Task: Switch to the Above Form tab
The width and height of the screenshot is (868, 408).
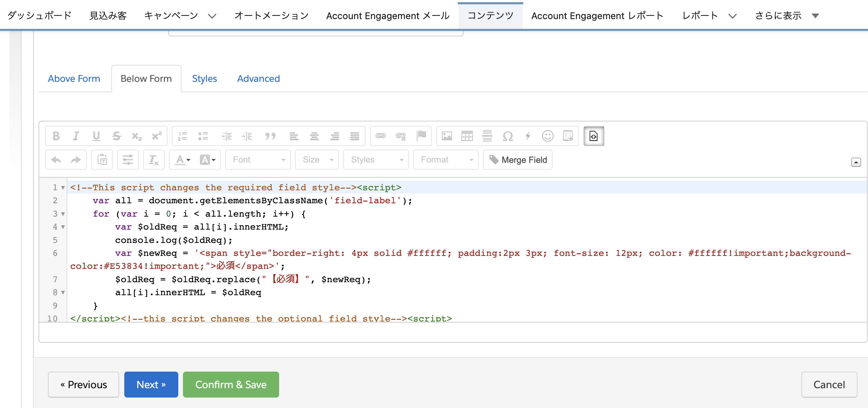Action: [x=74, y=79]
